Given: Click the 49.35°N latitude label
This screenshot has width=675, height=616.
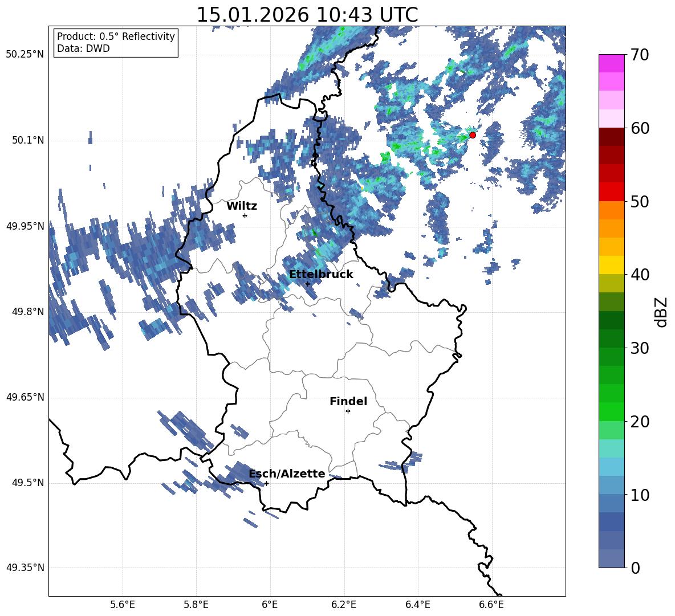Looking at the screenshot, I should tap(25, 568).
